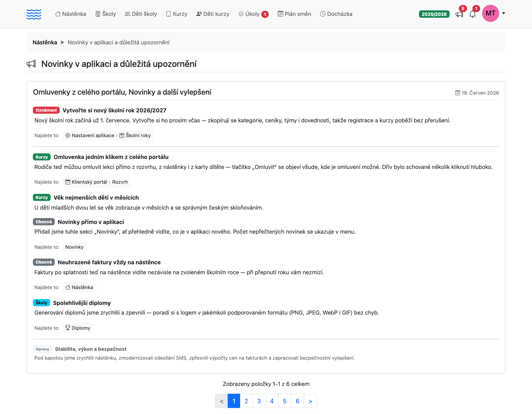532x414 pixels.
Task: Open the bell notifications icon
Action: click(x=473, y=14)
